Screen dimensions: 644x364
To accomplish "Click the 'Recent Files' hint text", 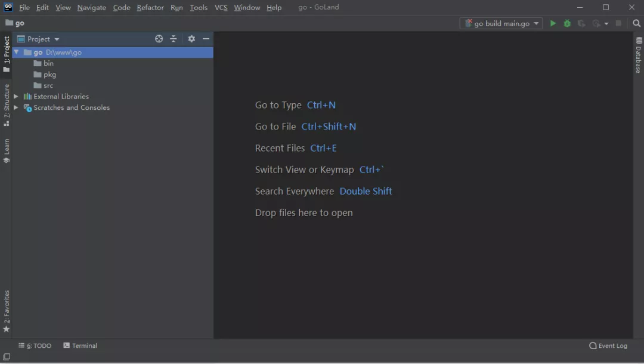I will coord(280,148).
